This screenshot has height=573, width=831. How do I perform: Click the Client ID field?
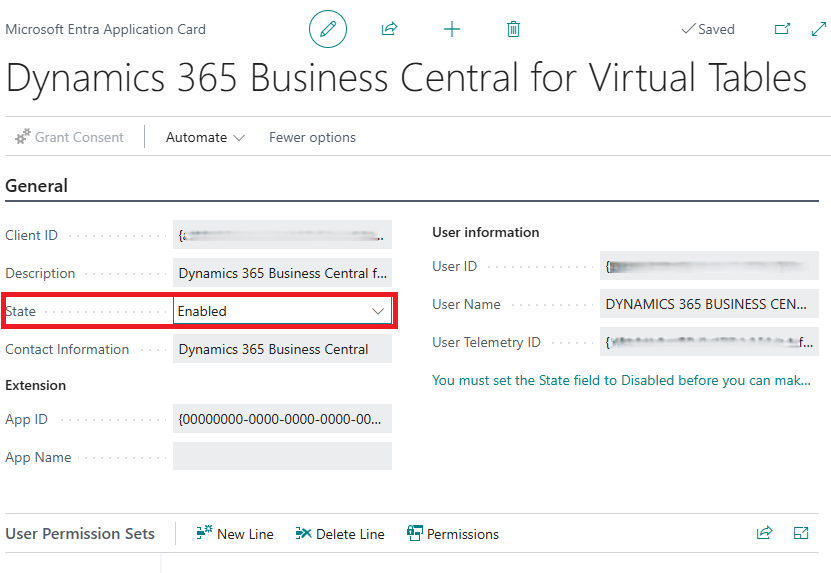point(282,235)
